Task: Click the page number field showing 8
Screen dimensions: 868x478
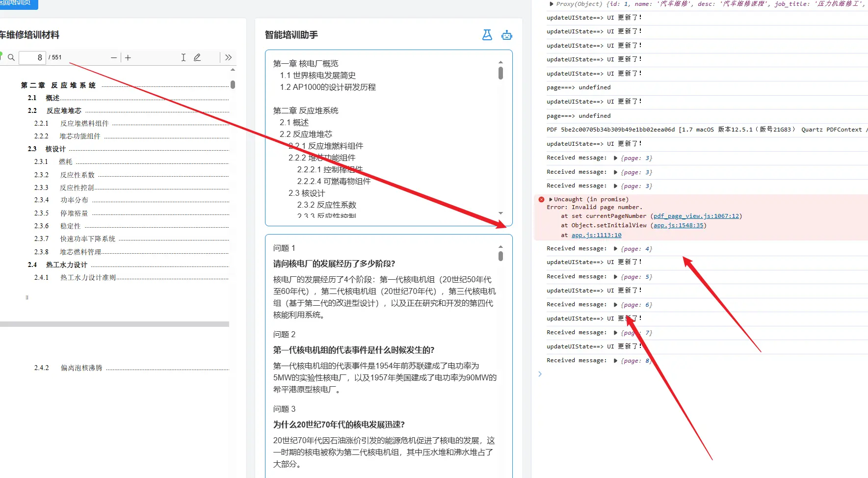Action: click(x=32, y=57)
